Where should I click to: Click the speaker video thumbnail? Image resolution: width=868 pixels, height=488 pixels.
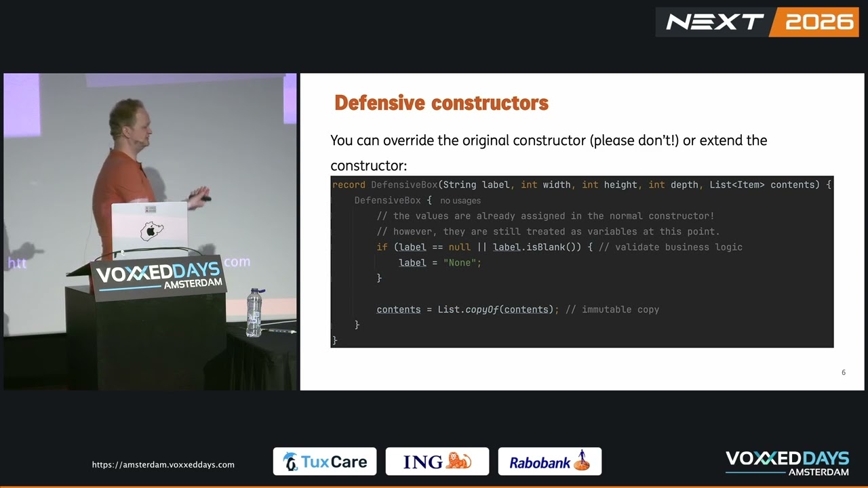(x=150, y=232)
